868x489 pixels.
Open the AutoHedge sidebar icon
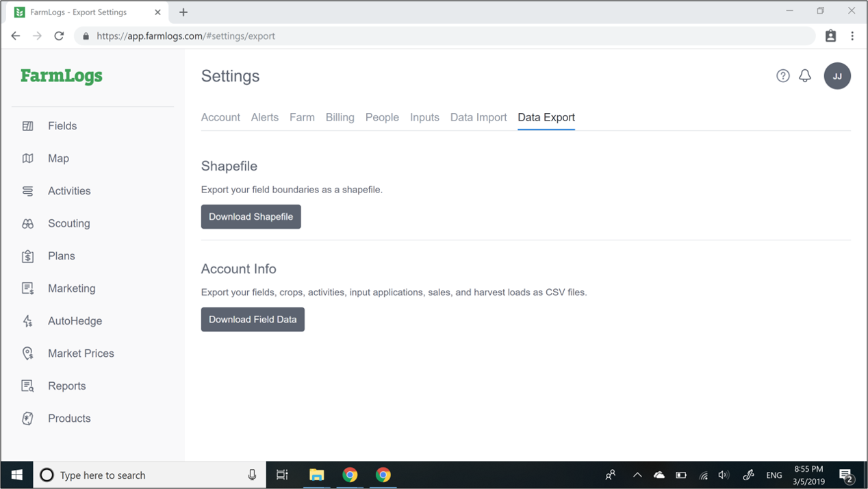pos(27,321)
